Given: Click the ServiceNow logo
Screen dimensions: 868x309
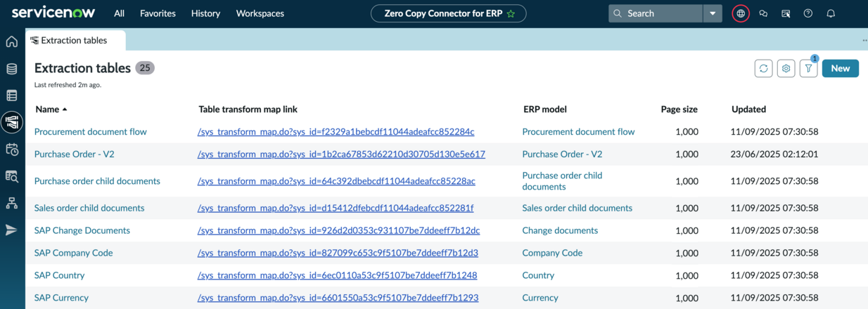Looking at the screenshot, I should [52, 13].
